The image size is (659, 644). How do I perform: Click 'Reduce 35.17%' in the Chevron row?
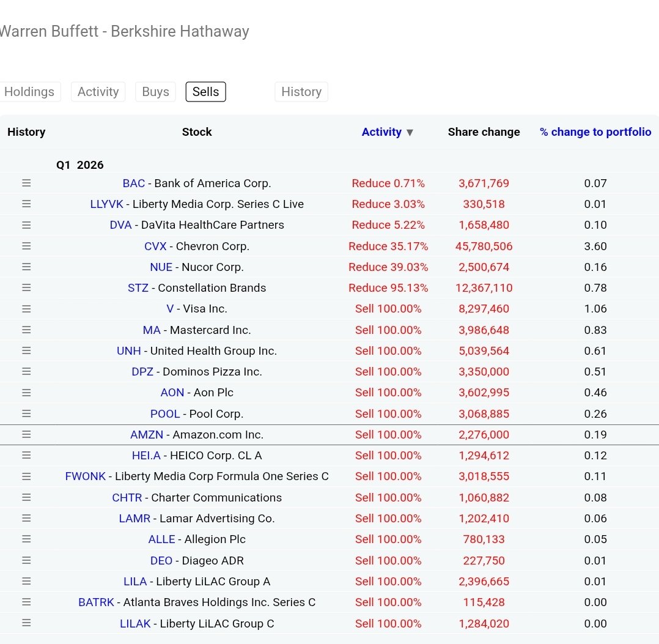point(388,246)
